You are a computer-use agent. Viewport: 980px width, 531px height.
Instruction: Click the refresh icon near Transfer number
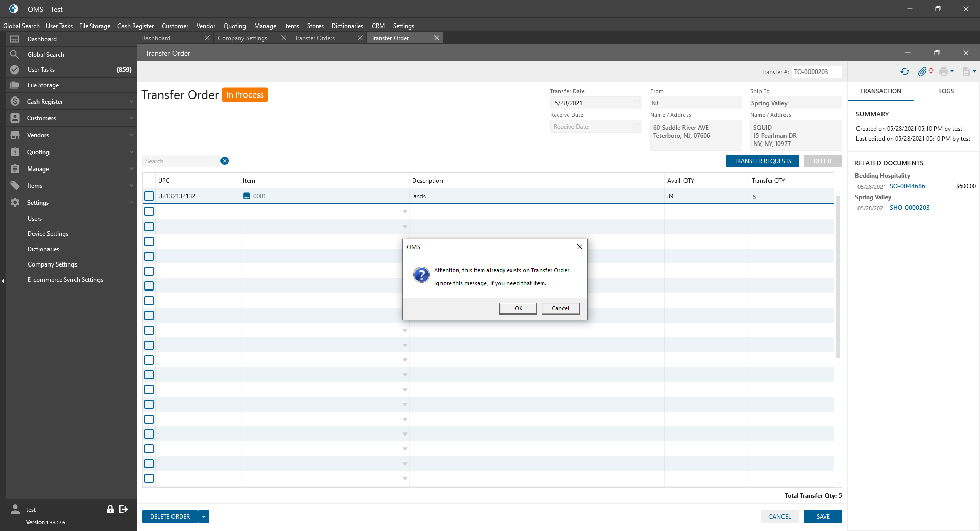tap(904, 72)
